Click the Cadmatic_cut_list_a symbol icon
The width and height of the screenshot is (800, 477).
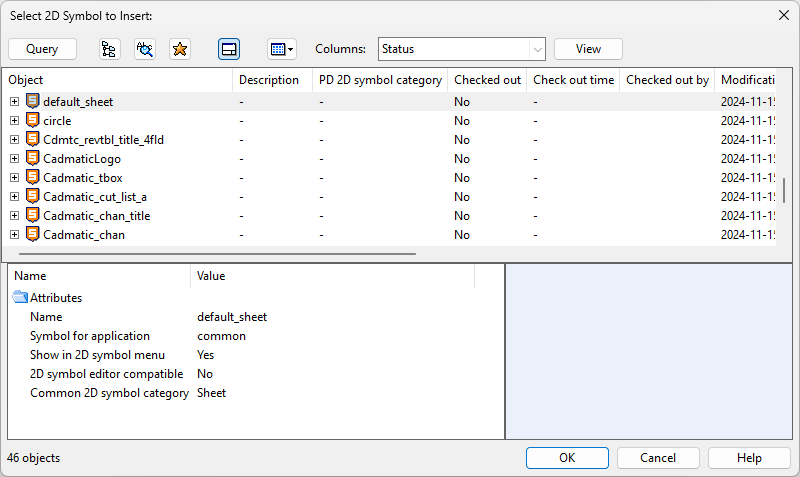point(33,197)
